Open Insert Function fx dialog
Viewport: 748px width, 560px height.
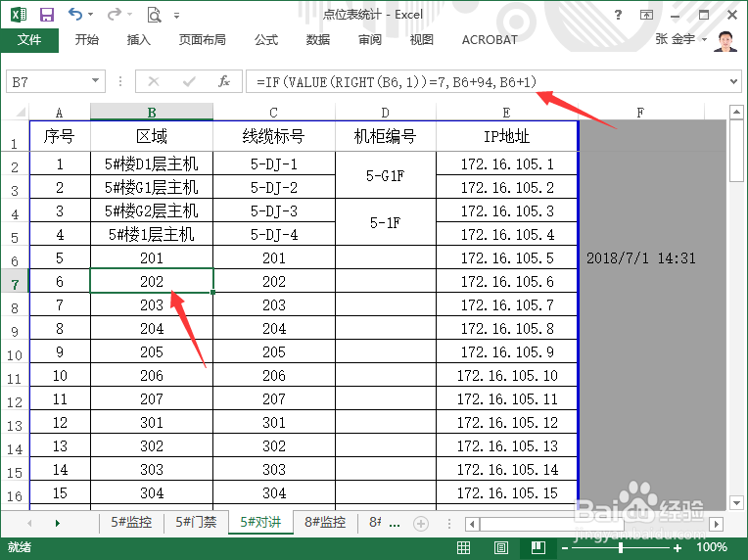point(224,81)
